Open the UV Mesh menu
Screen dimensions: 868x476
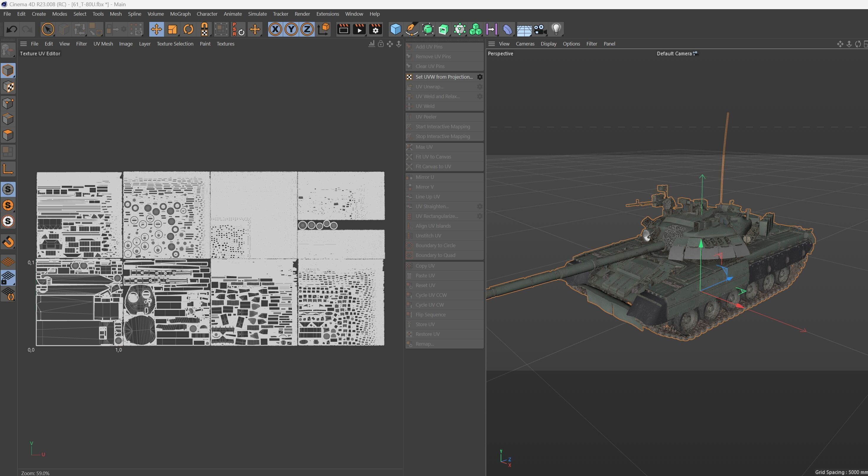click(x=103, y=44)
